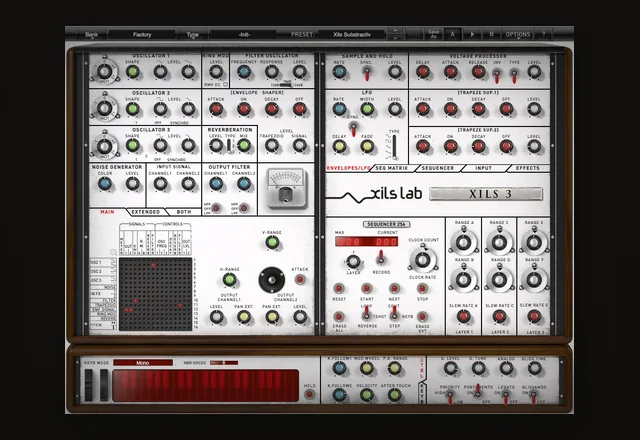This screenshot has width=640, height=440.
Task: Click the H-Range knob
Action: [229, 280]
